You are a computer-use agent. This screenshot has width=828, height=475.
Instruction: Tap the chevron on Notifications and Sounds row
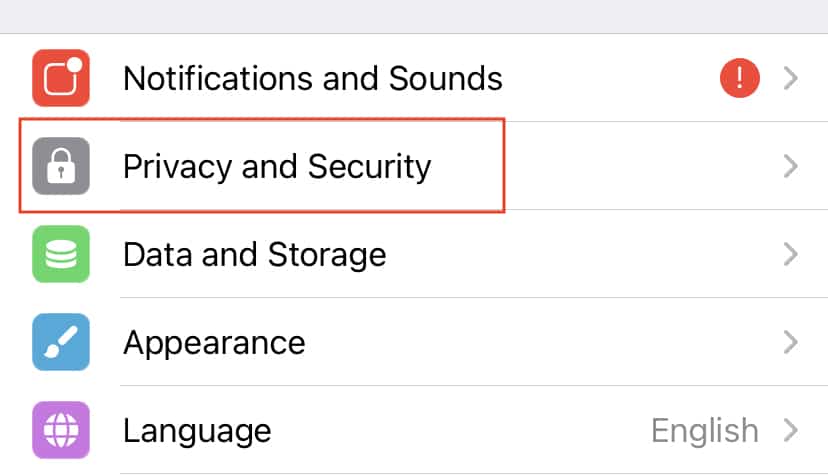[791, 78]
